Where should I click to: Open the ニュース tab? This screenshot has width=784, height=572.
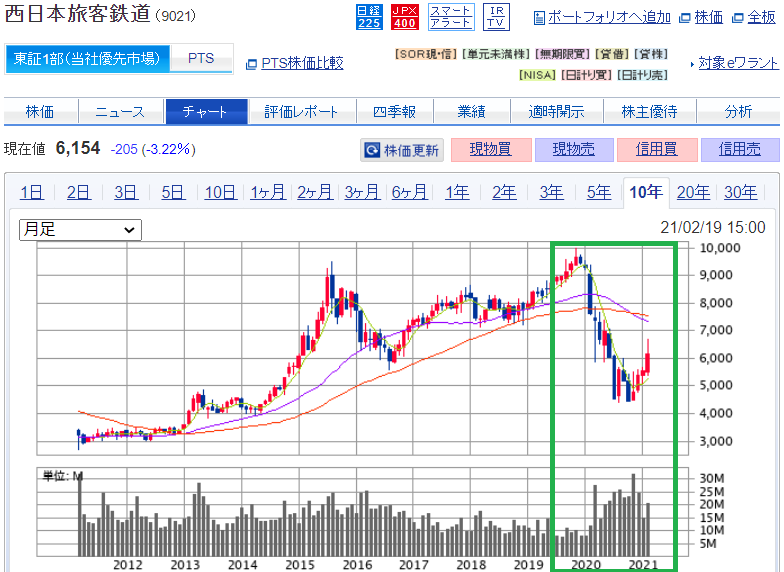pyautogui.click(x=120, y=112)
